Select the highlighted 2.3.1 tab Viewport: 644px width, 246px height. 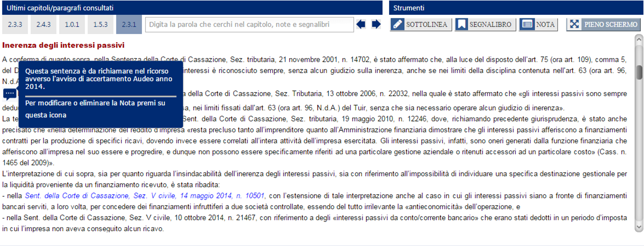(x=129, y=25)
